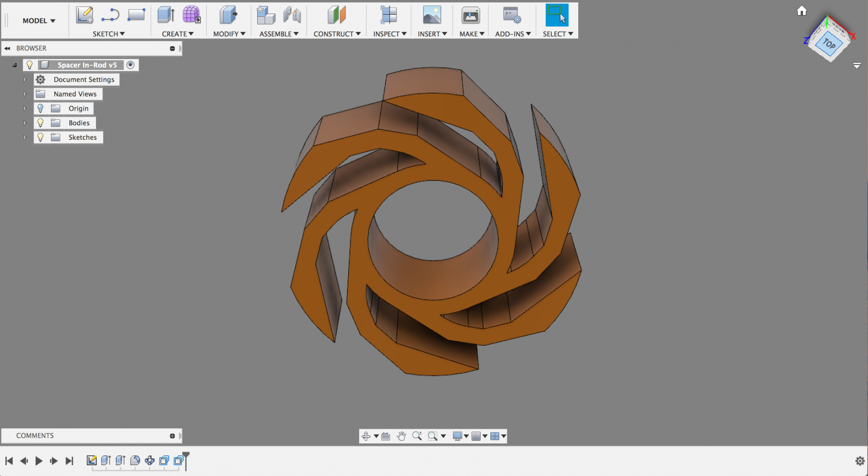This screenshot has width=868, height=476.
Task: Open the ADD-INS menu
Action: tap(513, 34)
